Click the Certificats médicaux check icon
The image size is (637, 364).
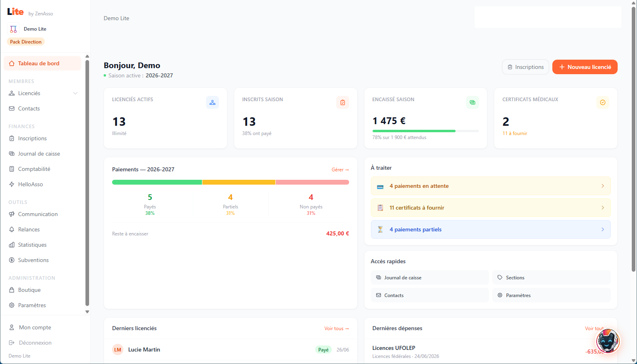[603, 102]
